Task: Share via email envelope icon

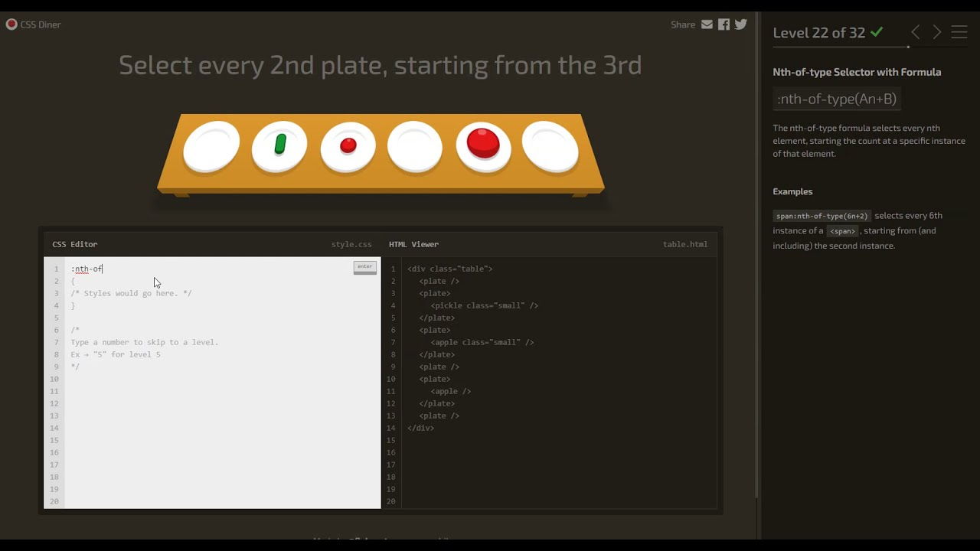Action: pyautogui.click(x=707, y=24)
